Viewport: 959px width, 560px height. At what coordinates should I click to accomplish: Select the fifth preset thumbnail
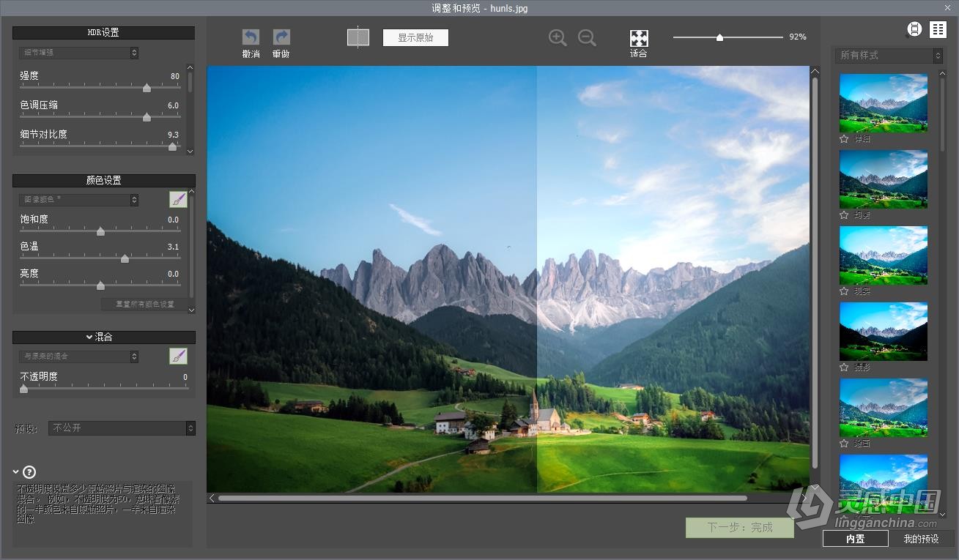(884, 408)
